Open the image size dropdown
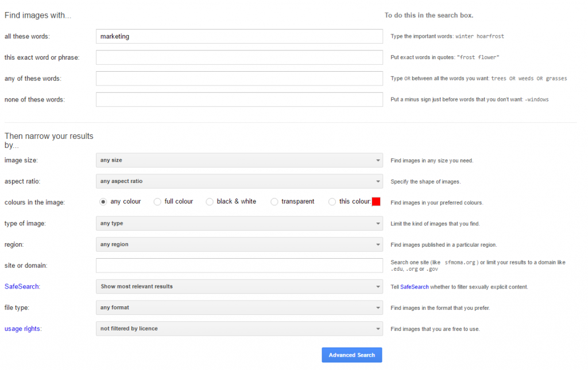The image size is (588, 370). (239, 160)
